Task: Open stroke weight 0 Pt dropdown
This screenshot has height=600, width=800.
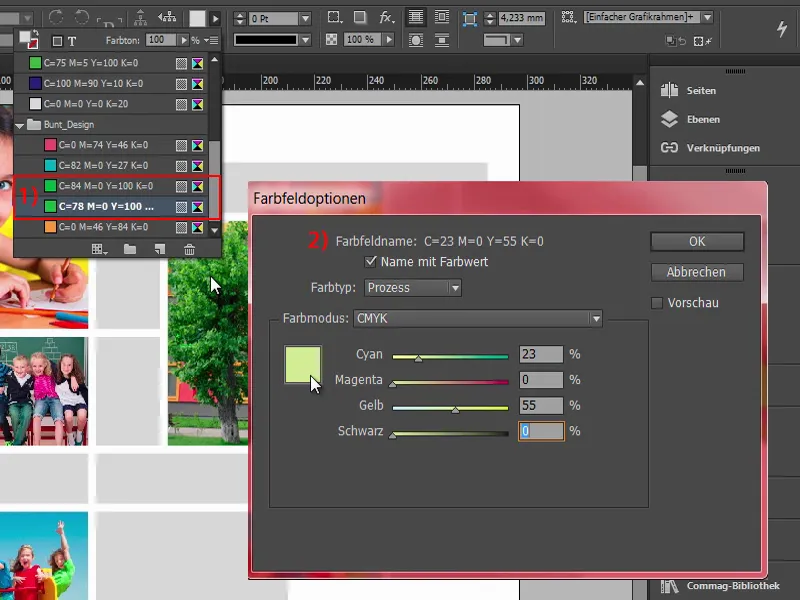Action: pos(305,19)
